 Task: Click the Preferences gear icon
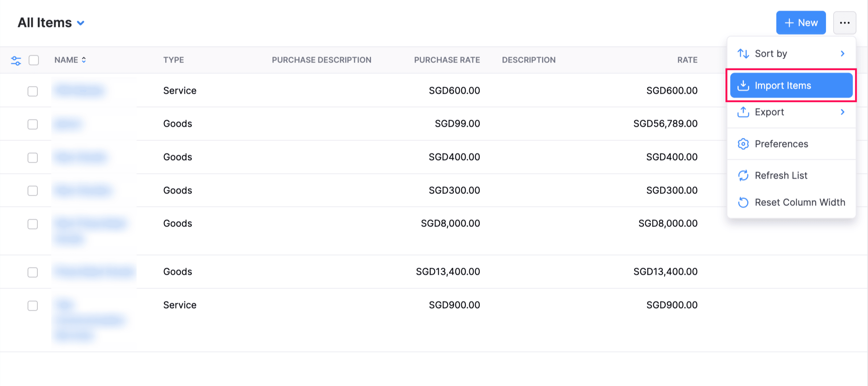tap(744, 144)
